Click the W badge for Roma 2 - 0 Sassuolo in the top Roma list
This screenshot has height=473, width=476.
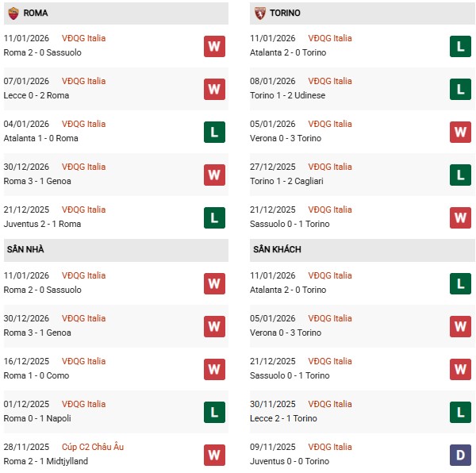click(214, 46)
